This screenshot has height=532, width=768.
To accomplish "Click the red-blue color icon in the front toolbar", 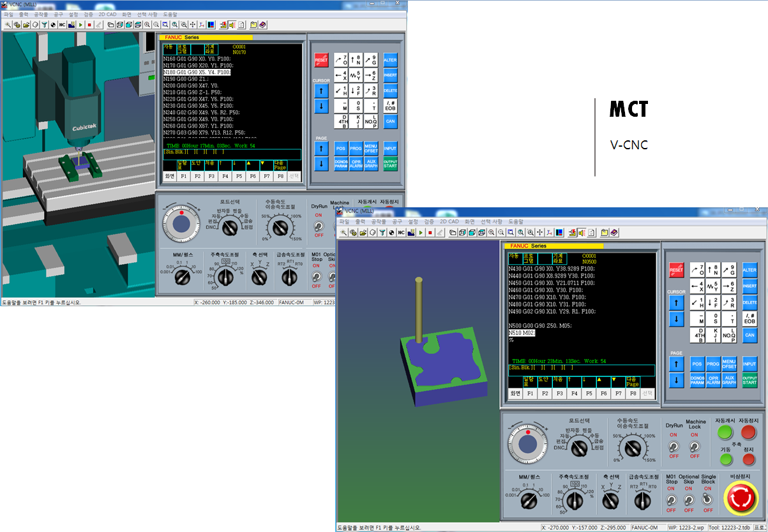I will pos(559,232).
